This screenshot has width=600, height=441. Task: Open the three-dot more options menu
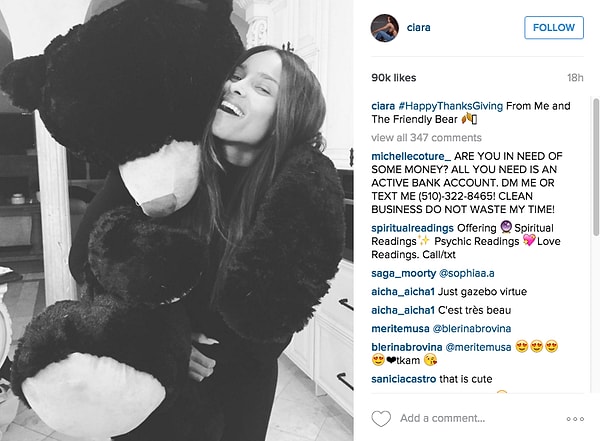click(575, 419)
